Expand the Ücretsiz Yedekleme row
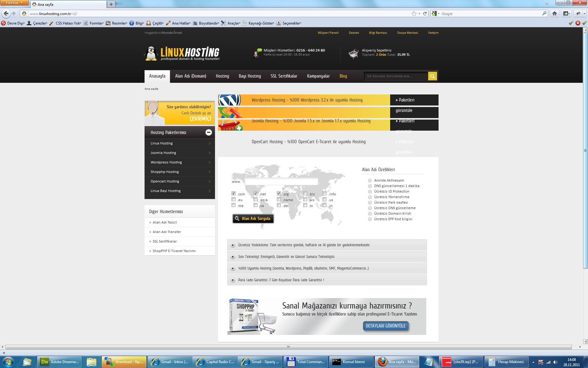The height and width of the screenshot is (368, 588). 233,245
